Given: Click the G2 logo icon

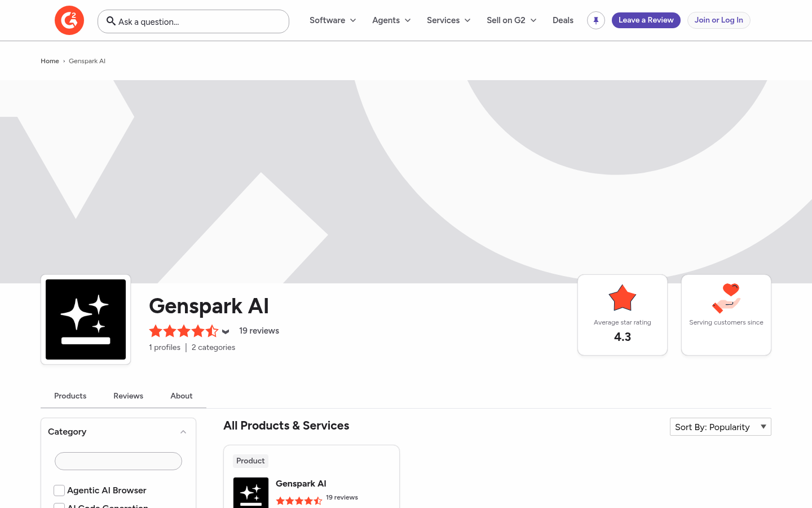Looking at the screenshot, I should [69, 20].
